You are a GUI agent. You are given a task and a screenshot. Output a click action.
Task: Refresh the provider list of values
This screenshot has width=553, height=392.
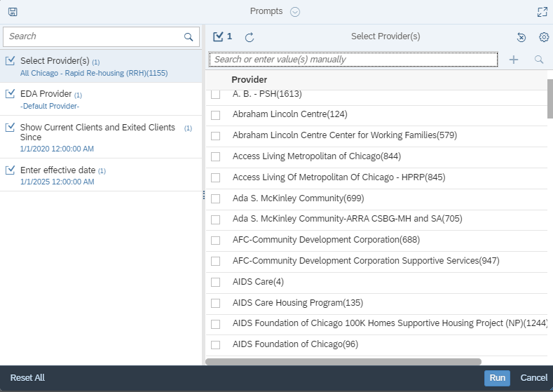pyautogui.click(x=250, y=37)
